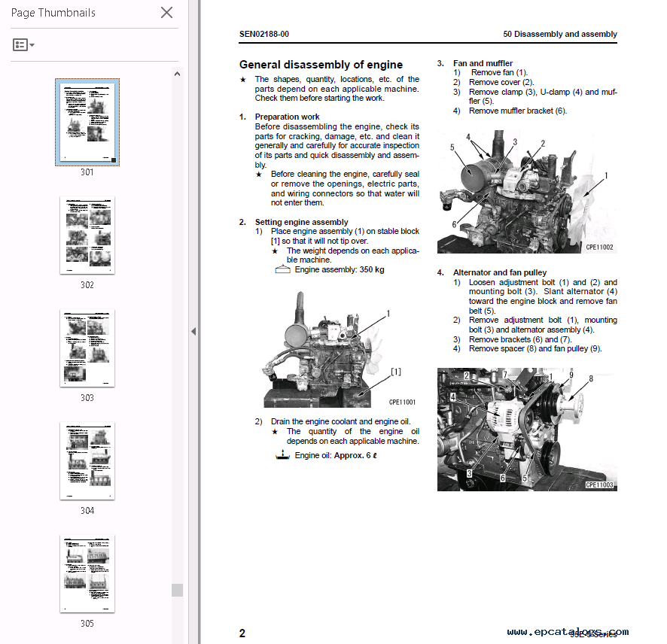Open the thumbnail options dropdown menu
The height and width of the screenshot is (644, 667).
23,44
